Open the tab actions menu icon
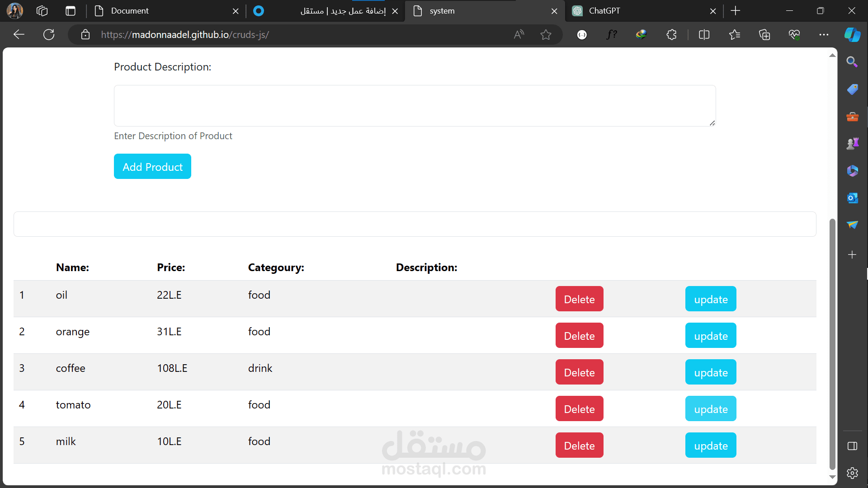The width and height of the screenshot is (868, 488). point(71,11)
